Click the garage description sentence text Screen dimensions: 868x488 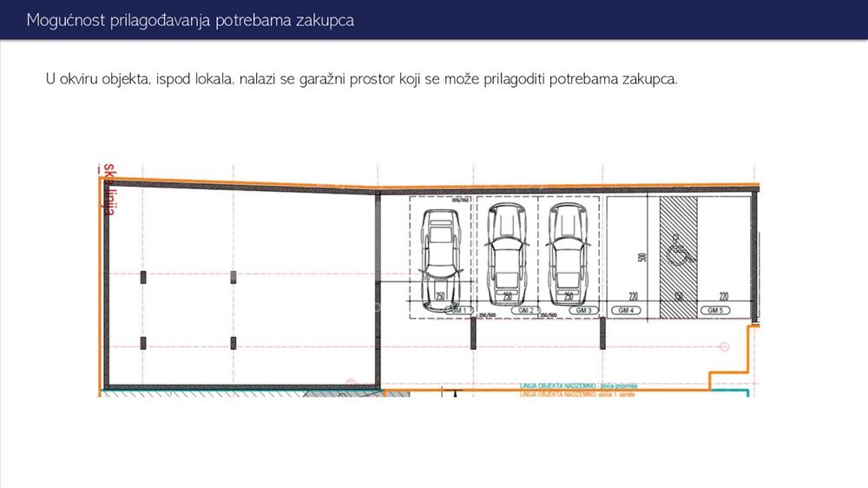[x=361, y=79]
